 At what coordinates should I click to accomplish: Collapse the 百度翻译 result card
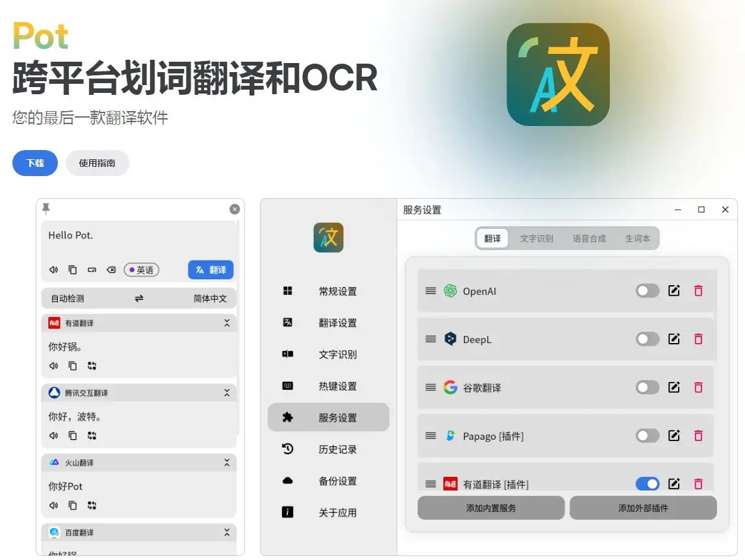click(226, 532)
